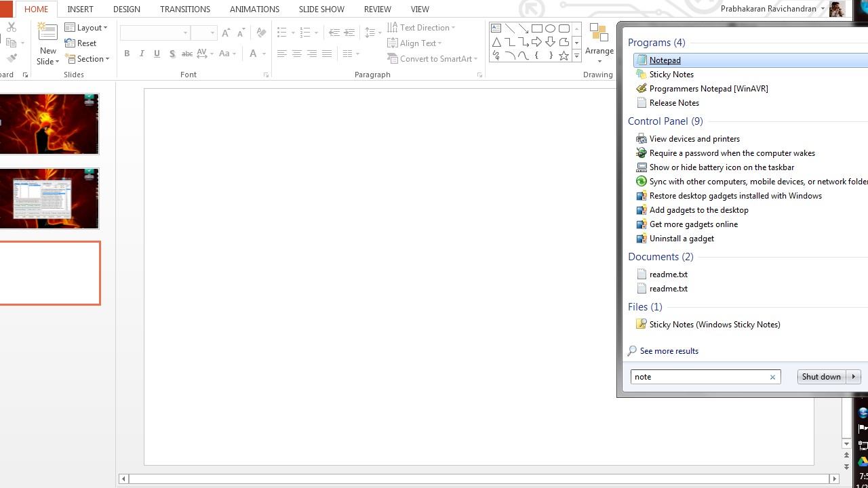Launch Sticky Notes program from results
The image size is (868, 488).
pyautogui.click(x=671, y=75)
